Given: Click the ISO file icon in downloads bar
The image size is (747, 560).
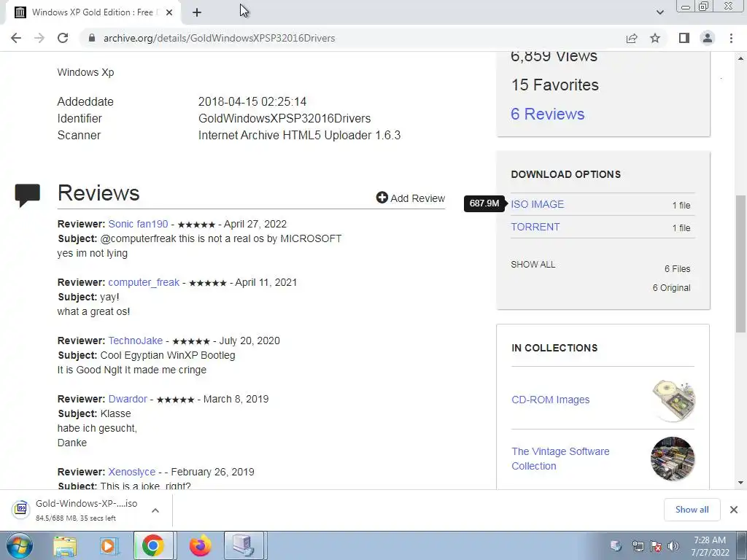Looking at the screenshot, I should pyautogui.click(x=20, y=509).
